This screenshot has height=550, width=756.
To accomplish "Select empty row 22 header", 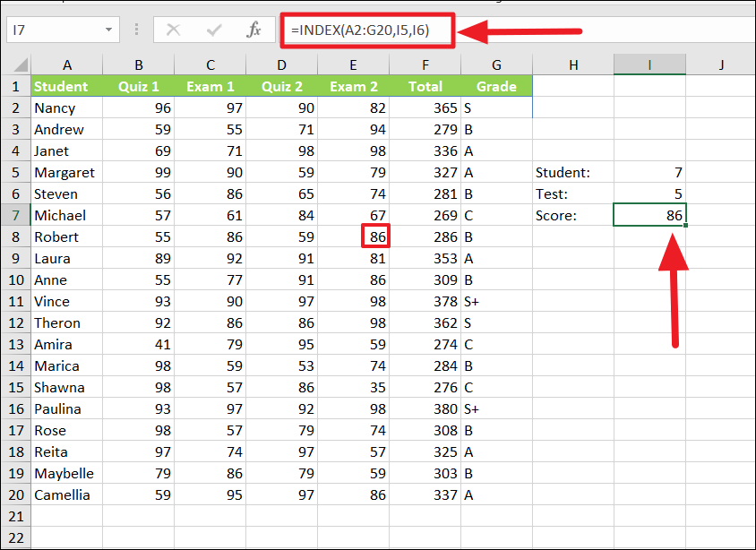I will pos(16,537).
